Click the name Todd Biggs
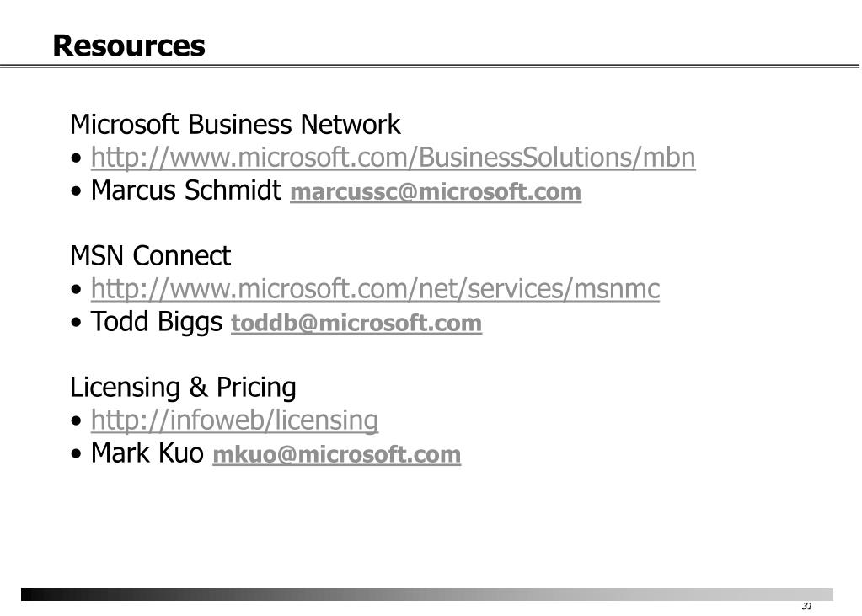 156,322
